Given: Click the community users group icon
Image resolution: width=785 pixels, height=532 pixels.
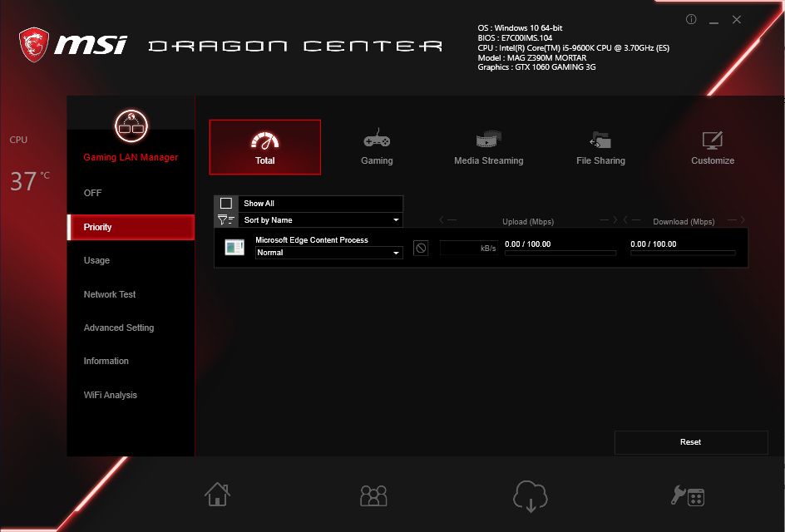Looking at the screenshot, I should [x=373, y=495].
